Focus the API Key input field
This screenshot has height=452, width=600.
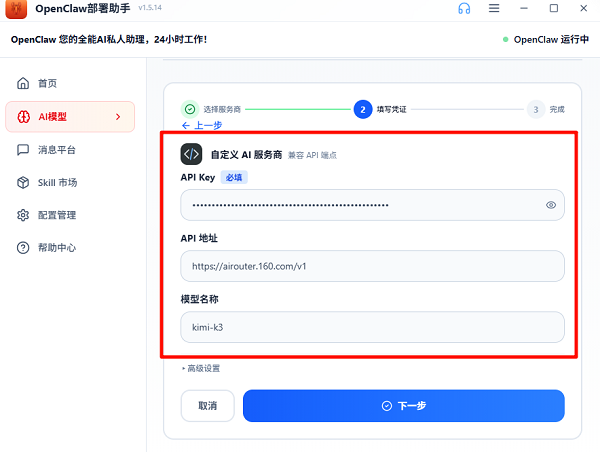pyautogui.click(x=372, y=205)
